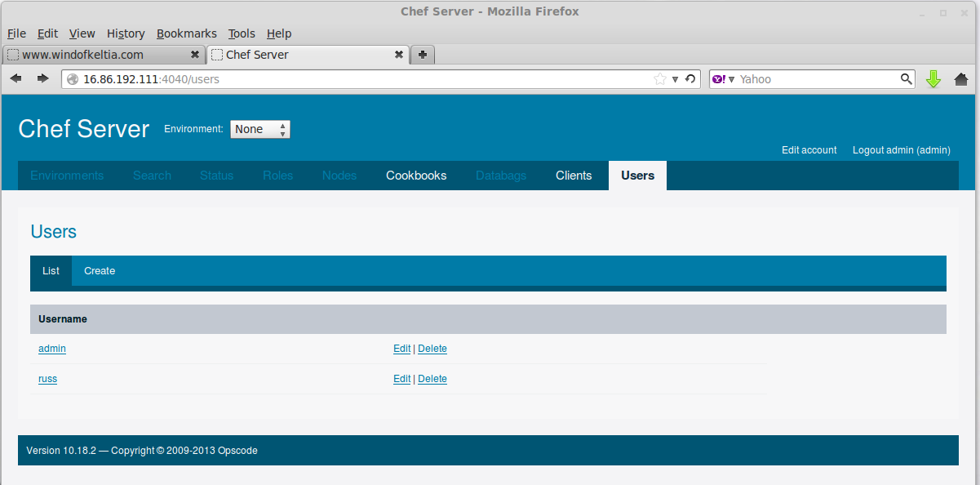Click the Yahoo search engine icon
This screenshot has height=485, width=980.
718,79
